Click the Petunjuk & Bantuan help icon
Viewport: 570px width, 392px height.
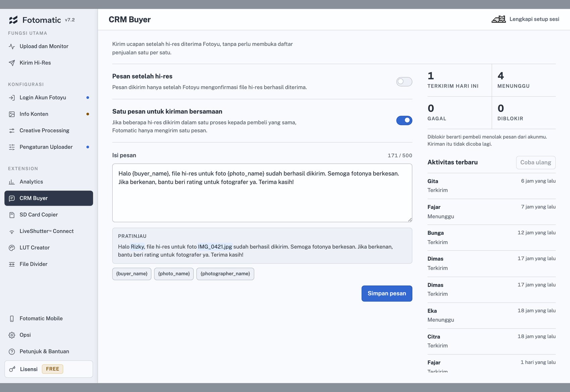pyautogui.click(x=12, y=351)
